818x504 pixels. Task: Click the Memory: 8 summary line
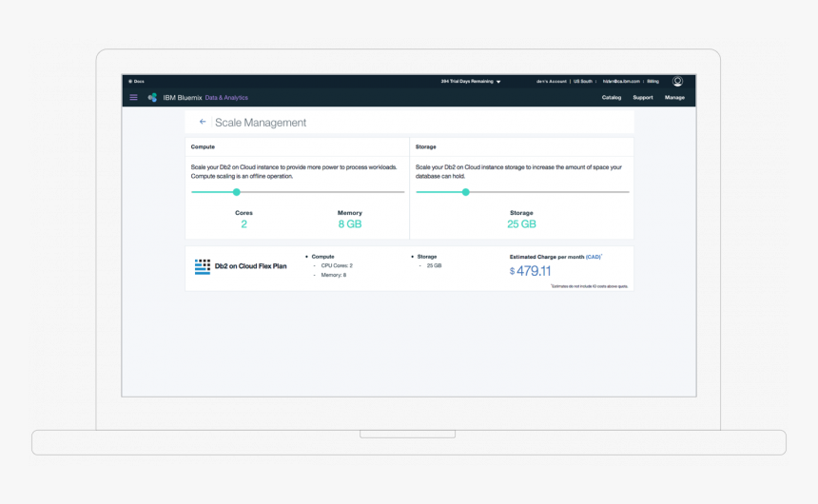click(333, 275)
